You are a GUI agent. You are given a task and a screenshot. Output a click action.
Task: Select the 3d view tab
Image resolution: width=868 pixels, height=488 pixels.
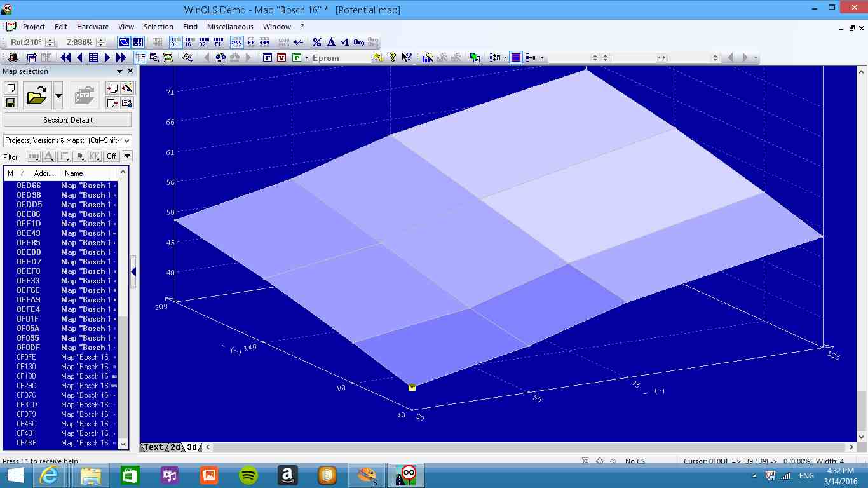[192, 447]
